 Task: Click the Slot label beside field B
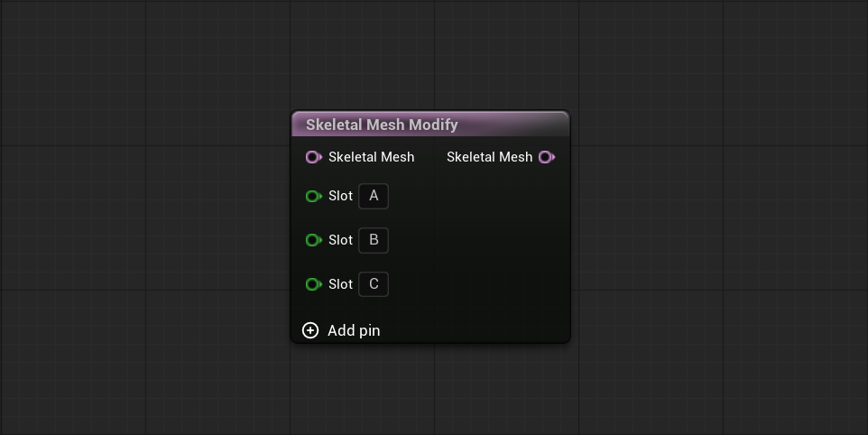340,240
